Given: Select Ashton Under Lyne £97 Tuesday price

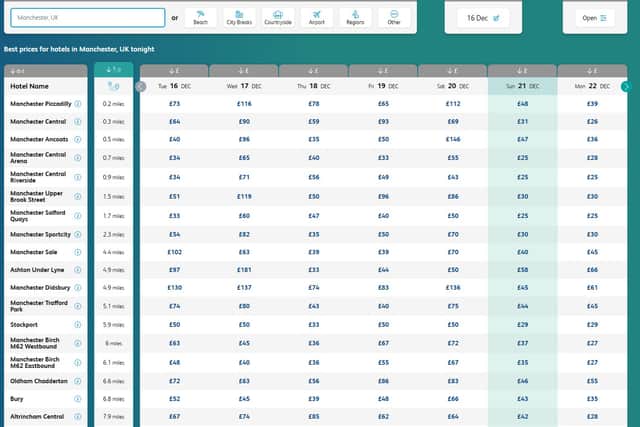Looking at the screenshot, I should (x=174, y=269).
